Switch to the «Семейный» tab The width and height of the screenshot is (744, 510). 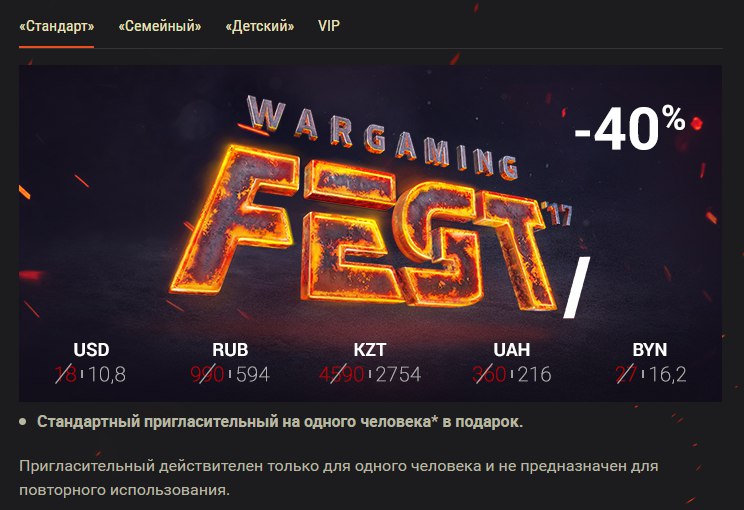[160, 26]
